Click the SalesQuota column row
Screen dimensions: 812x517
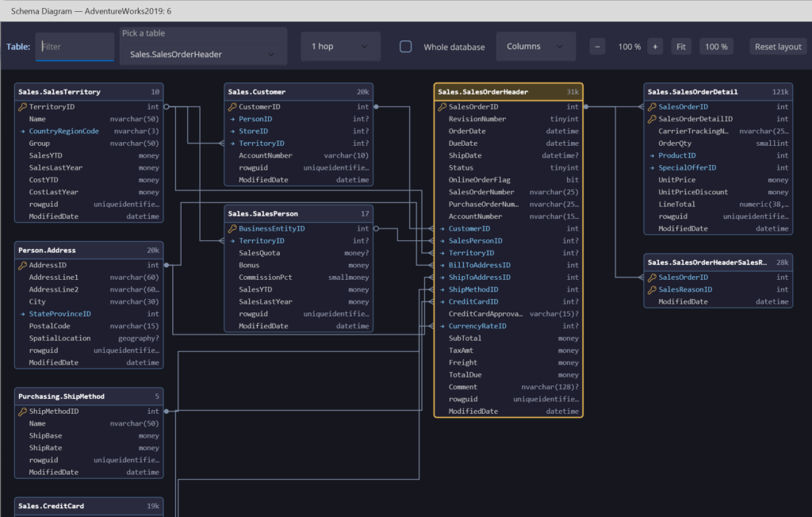coord(299,253)
